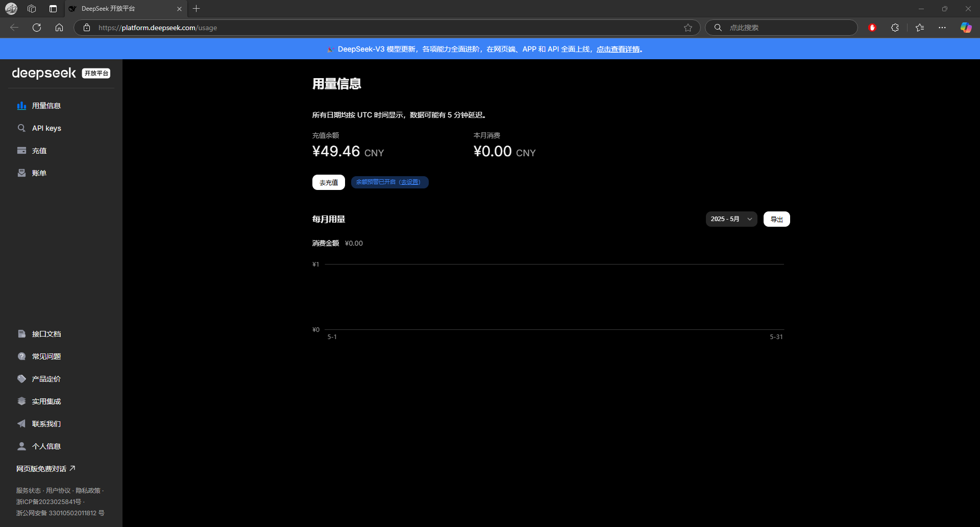Click the 点此搜索 search box

(781, 28)
